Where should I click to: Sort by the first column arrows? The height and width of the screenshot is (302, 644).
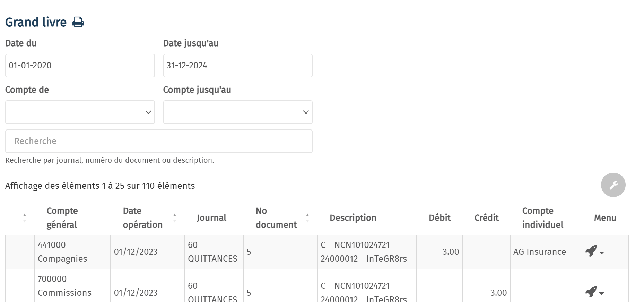pos(24,218)
